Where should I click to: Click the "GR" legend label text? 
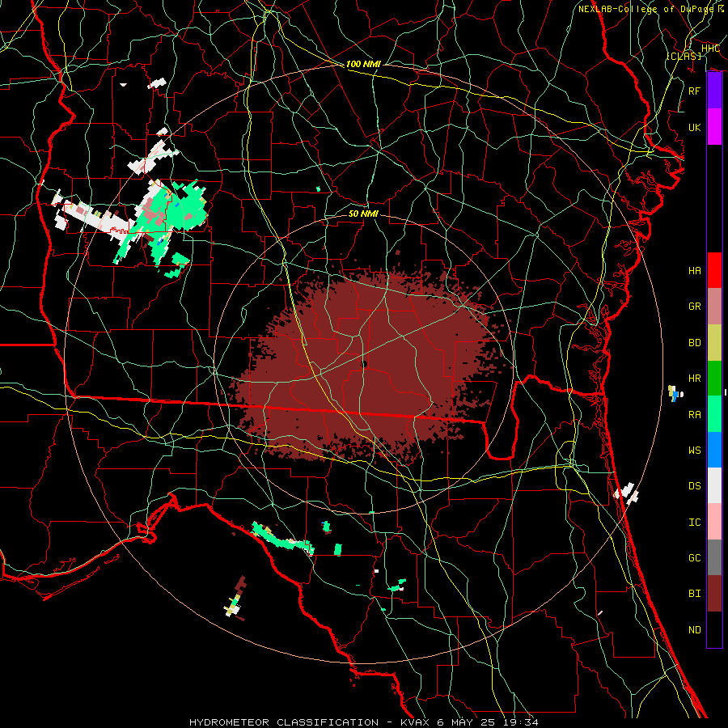(x=694, y=307)
